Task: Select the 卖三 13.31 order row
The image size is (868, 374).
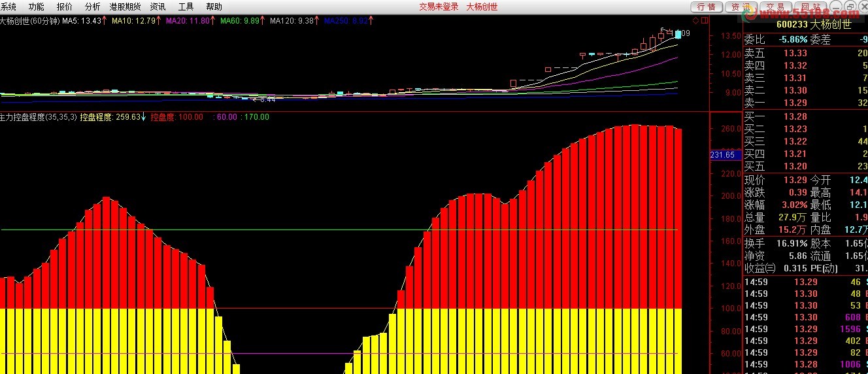Action: pyautogui.click(x=806, y=78)
